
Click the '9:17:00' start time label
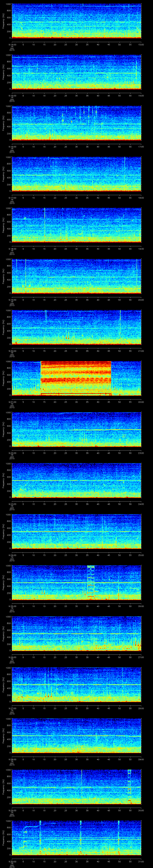(12, 197)
